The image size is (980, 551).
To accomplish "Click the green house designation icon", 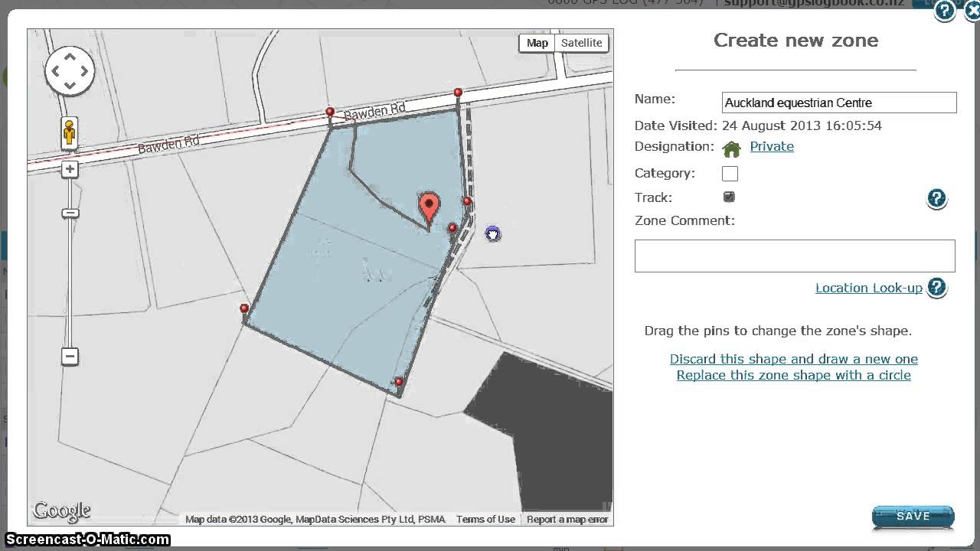I will point(732,148).
